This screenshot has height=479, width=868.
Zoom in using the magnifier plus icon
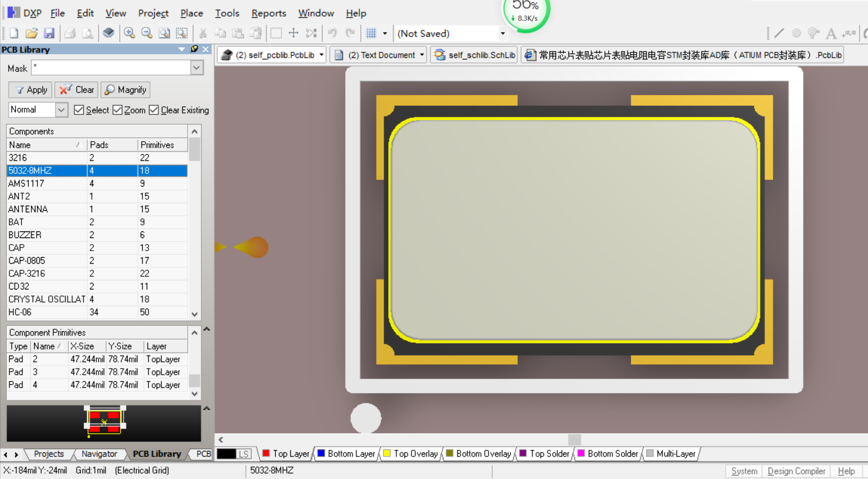click(129, 33)
